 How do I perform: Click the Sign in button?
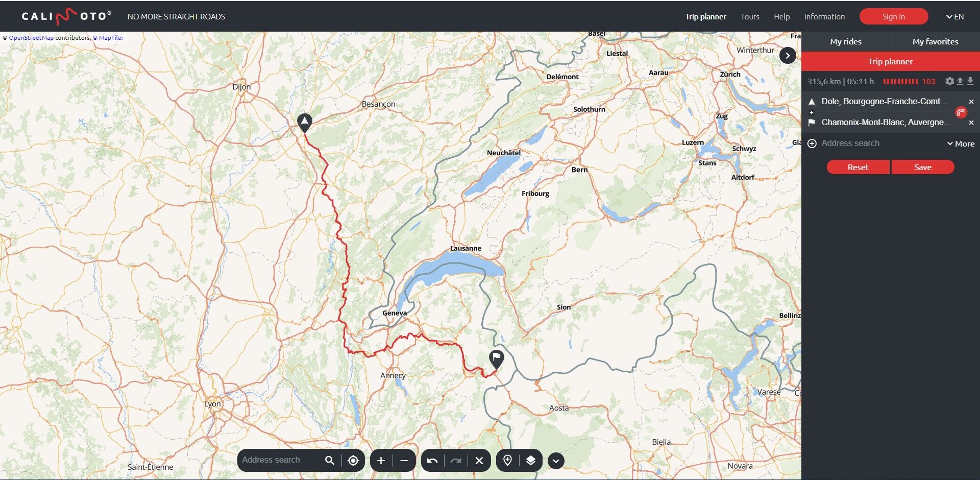coord(894,16)
